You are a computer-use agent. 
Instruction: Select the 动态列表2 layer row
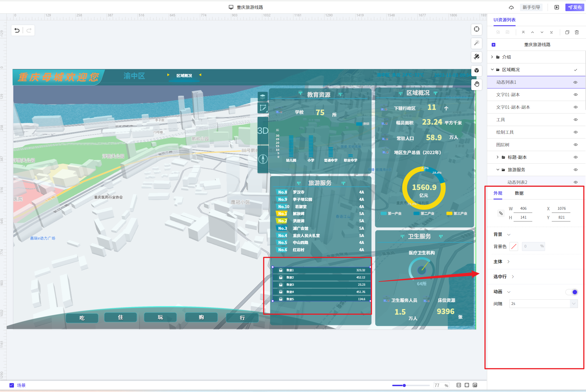point(536,182)
